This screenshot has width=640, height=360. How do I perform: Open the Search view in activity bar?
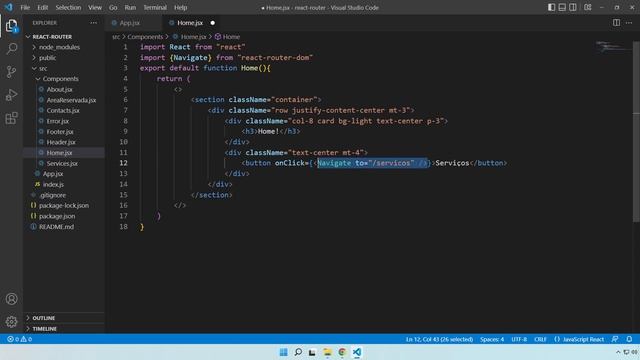(x=11, y=49)
